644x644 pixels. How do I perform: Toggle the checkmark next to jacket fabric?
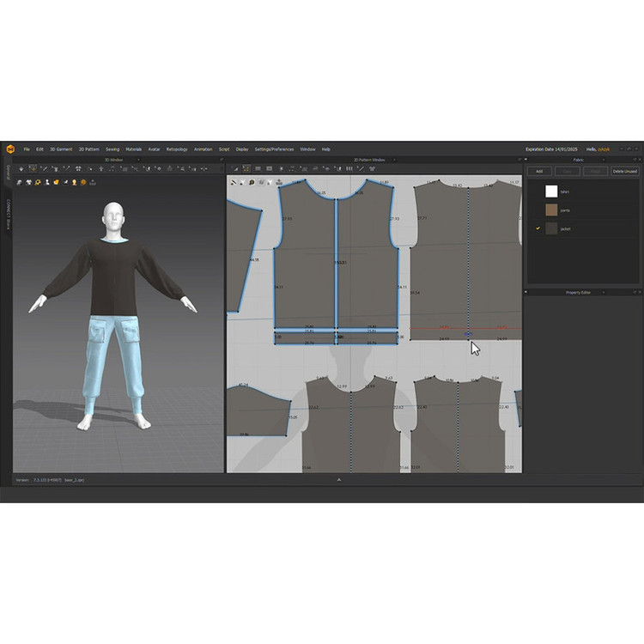(538, 228)
